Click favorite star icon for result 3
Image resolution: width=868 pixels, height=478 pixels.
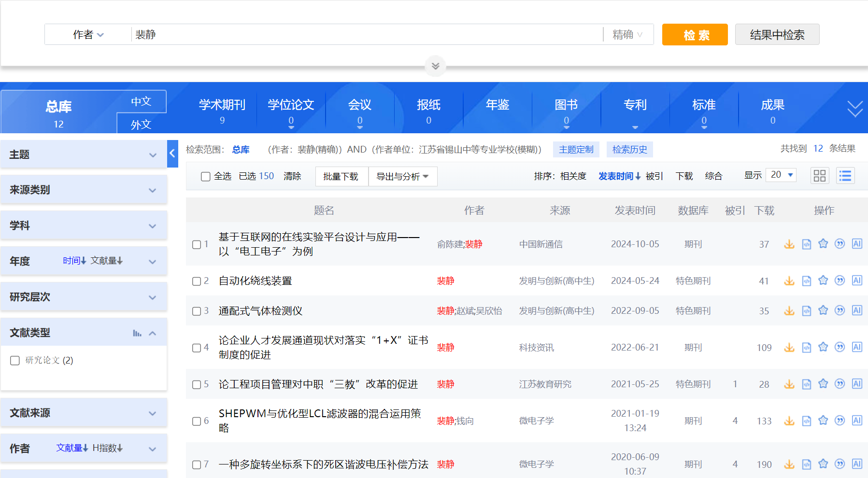[823, 310]
